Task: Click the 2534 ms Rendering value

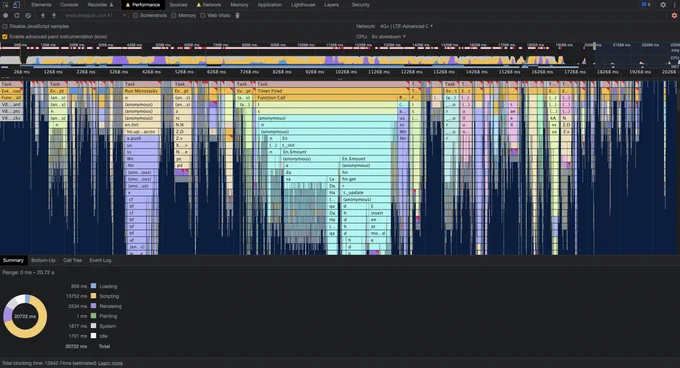Action: (x=78, y=306)
